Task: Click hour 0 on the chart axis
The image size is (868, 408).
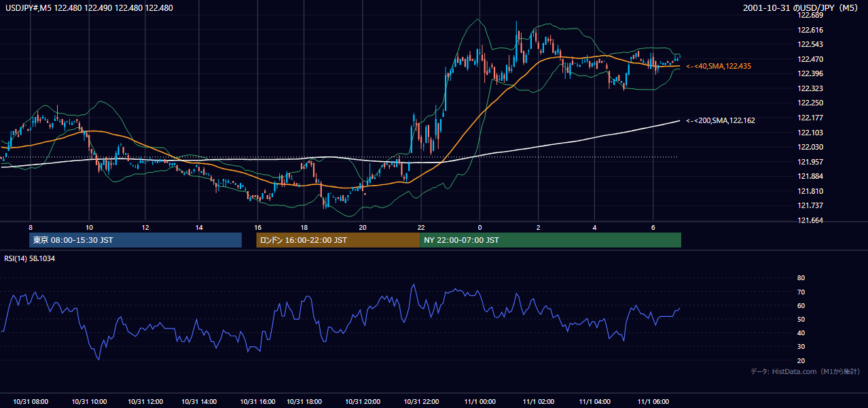Action: [x=480, y=227]
